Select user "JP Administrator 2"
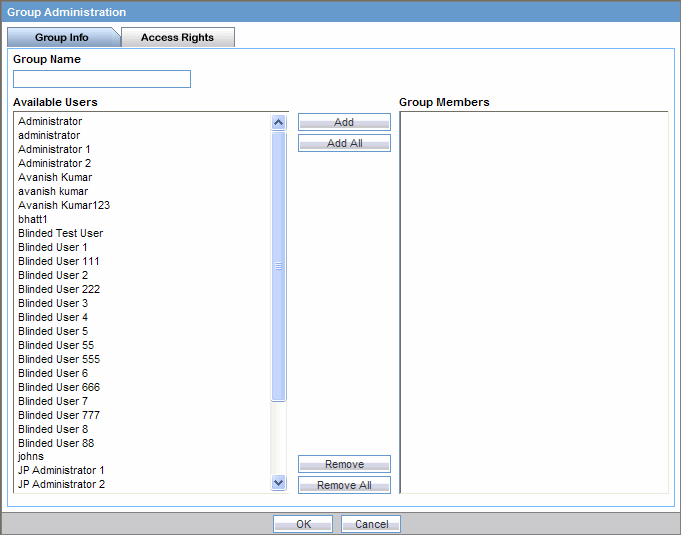 tap(61, 484)
